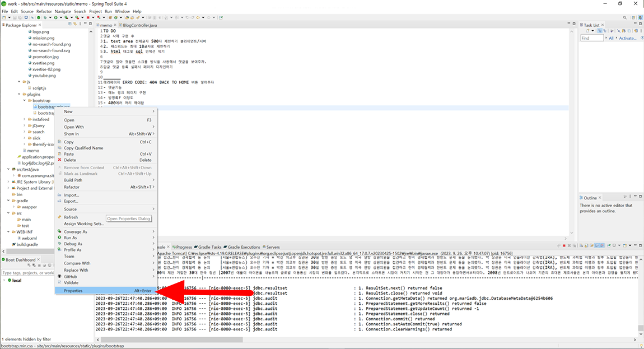The width and height of the screenshot is (644, 349).
Task: Click the Activate... link in Task List
Action: click(x=628, y=38)
